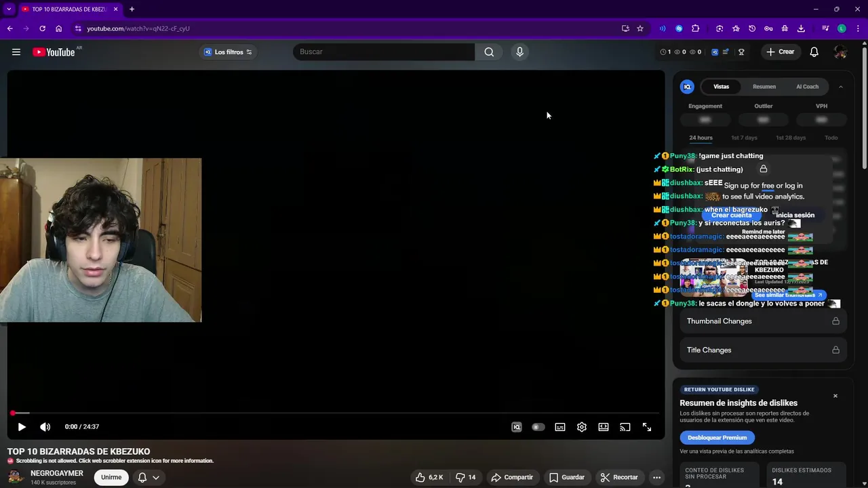Enter fullscreen mode

point(647,427)
